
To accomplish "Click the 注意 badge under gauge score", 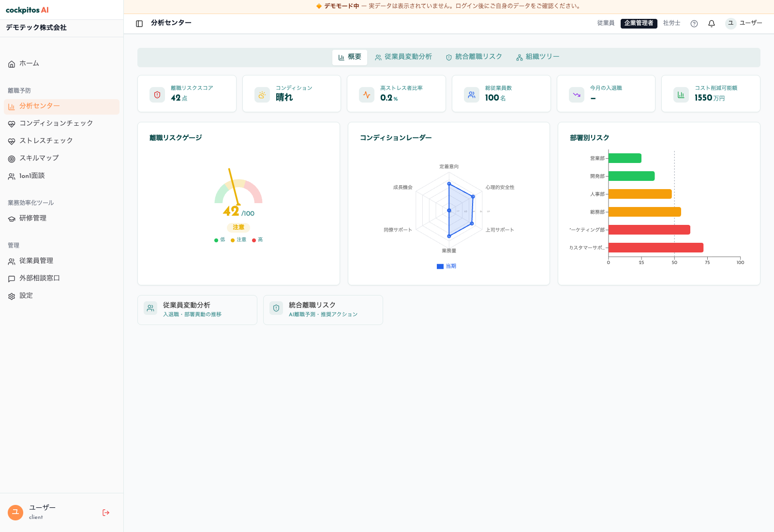I will pos(238,227).
